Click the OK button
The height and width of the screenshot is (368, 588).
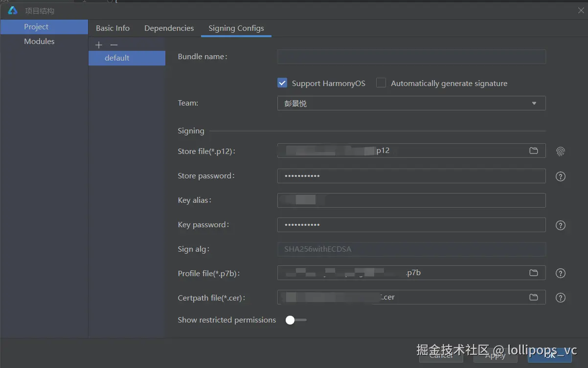(550, 355)
